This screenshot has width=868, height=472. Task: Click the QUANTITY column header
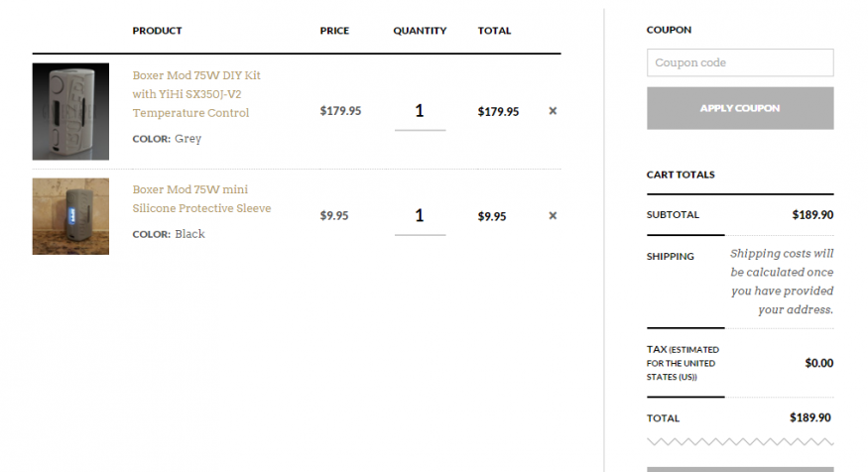(420, 31)
